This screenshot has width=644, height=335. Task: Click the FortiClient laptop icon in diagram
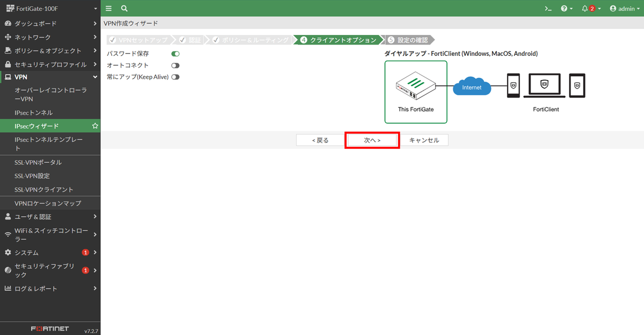point(544,85)
